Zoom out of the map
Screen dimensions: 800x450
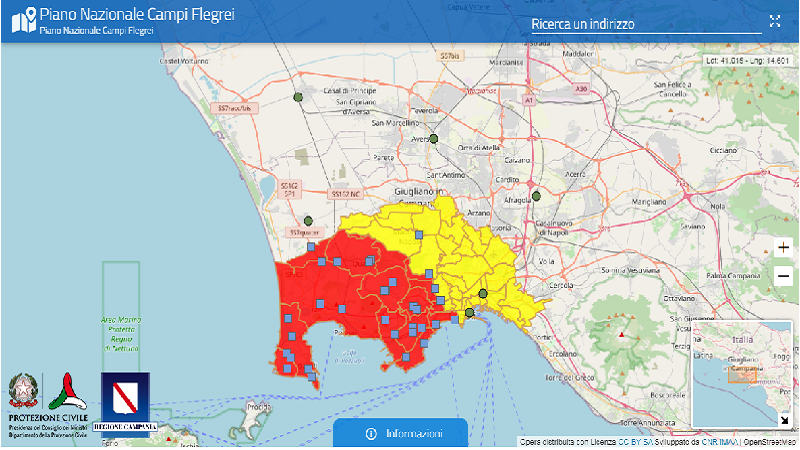coord(783,276)
